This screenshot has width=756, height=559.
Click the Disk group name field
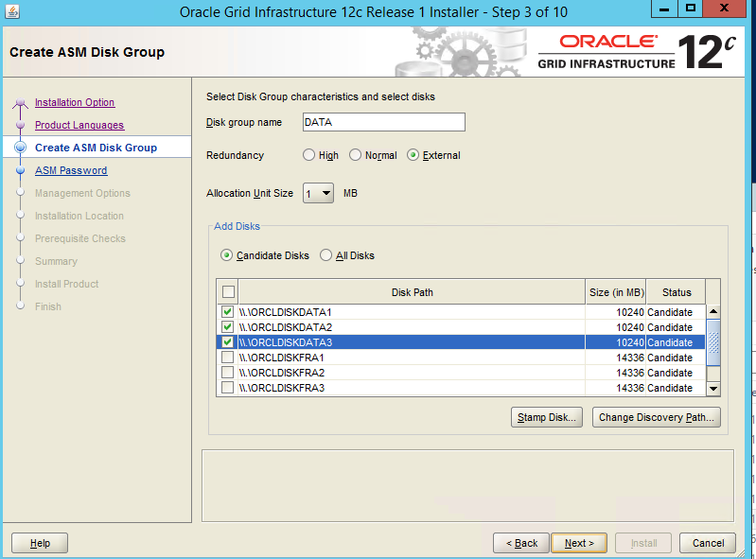click(x=384, y=122)
